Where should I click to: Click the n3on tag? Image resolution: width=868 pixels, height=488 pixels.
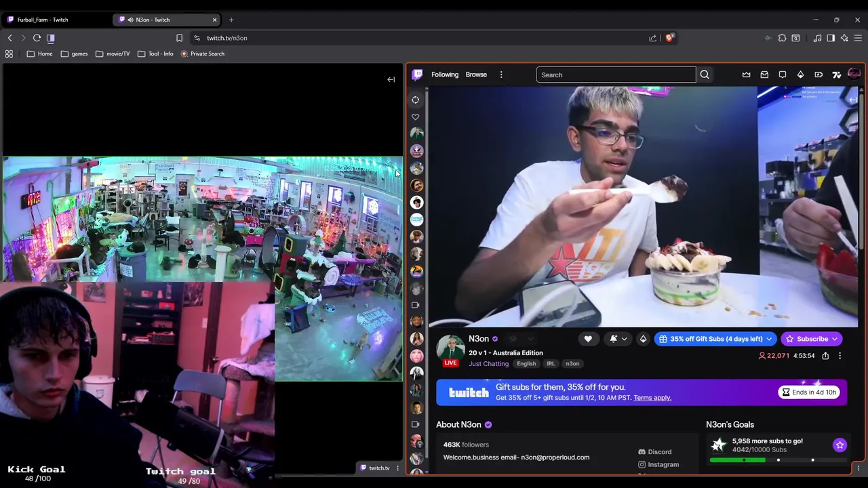point(572,364)
